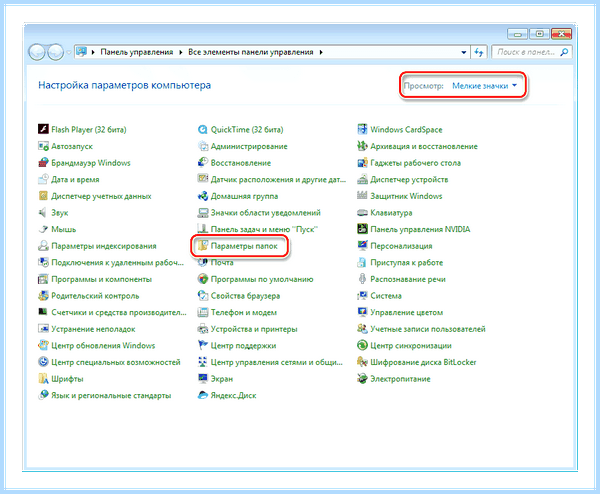Click the Панель управления NVIDIA icon
Screen dimensions: 600x494
point(362,229)
